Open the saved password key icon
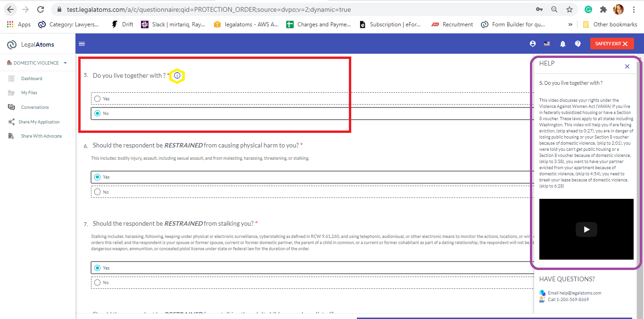The image size is (644, 319). coord(539,9)
